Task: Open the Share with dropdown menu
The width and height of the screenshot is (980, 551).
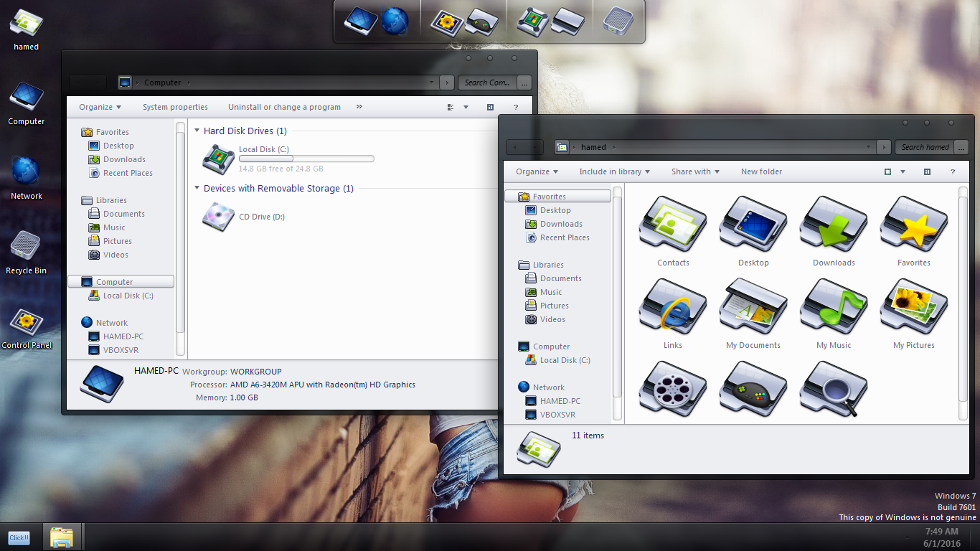Action: (694, 172)
